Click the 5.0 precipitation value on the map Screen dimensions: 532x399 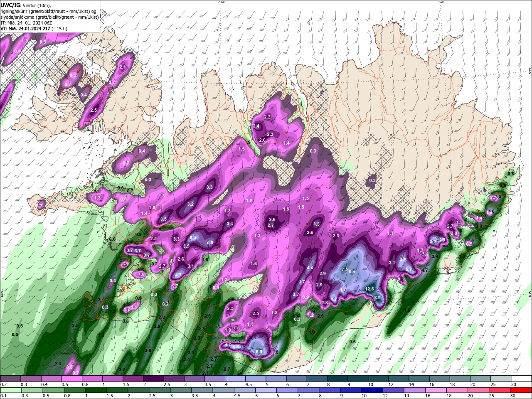pyautogui.click(x=193, y=238)
